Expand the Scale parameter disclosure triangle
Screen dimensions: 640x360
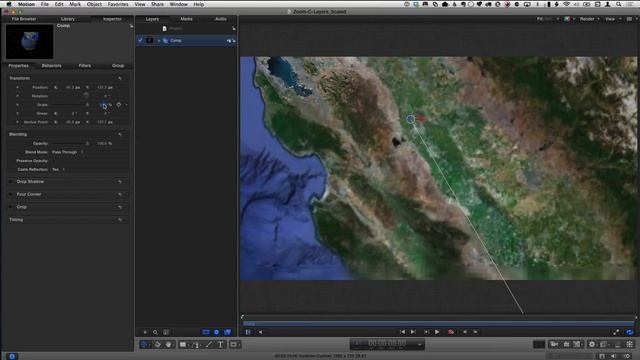tap(17, 105)
